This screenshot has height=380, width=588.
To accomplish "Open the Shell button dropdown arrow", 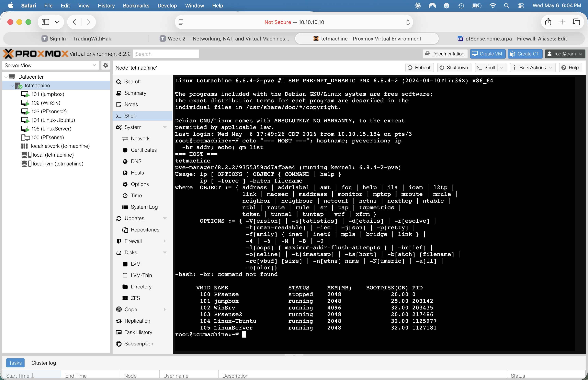I will 501,68.
